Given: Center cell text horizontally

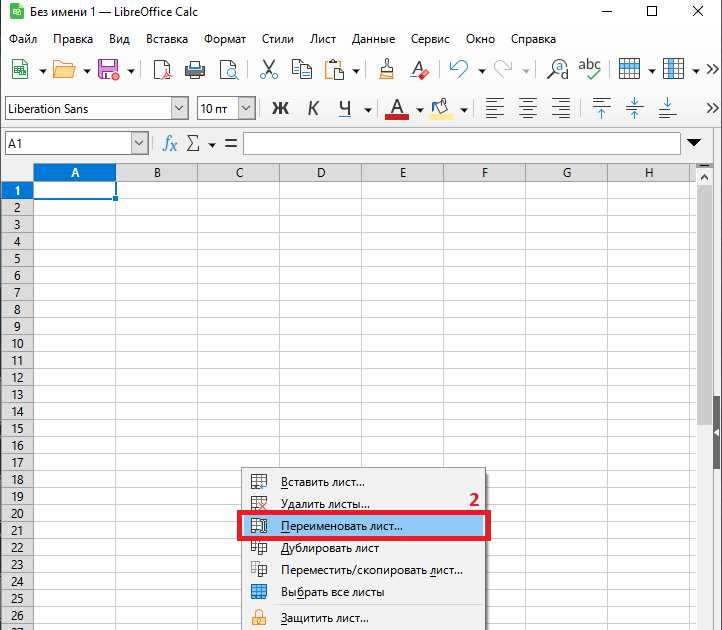Looking at the screenshot, I should click(528, 109).
